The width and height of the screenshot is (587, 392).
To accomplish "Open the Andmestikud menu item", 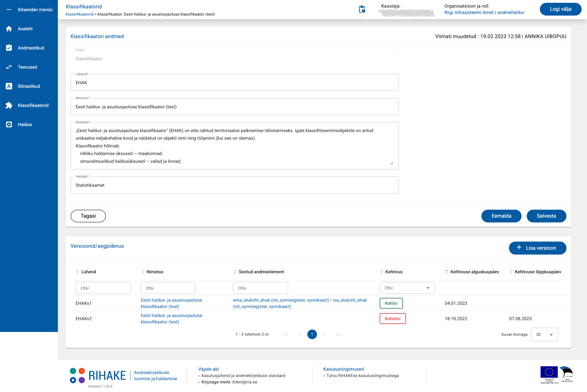I will [x=31, y=48].
